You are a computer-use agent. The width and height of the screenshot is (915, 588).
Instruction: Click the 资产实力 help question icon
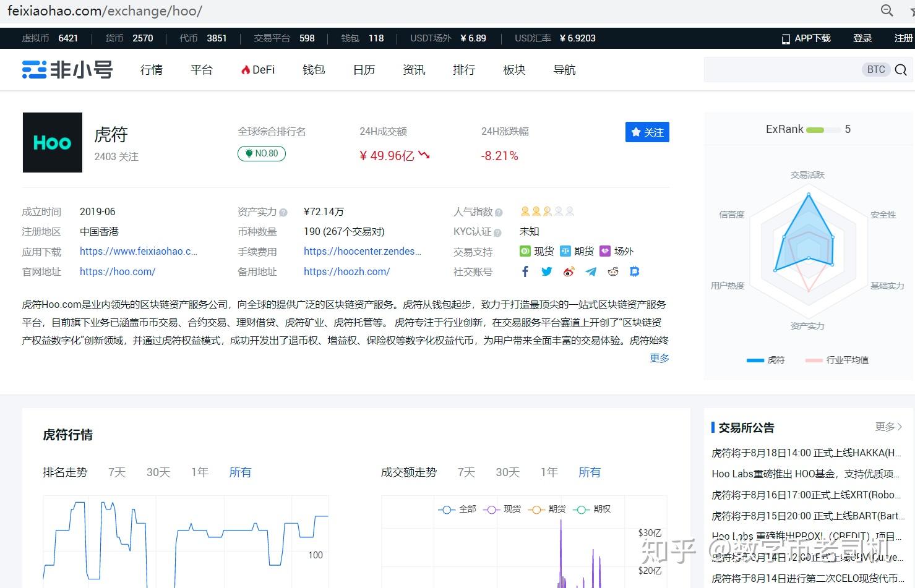tap(283, 213)
